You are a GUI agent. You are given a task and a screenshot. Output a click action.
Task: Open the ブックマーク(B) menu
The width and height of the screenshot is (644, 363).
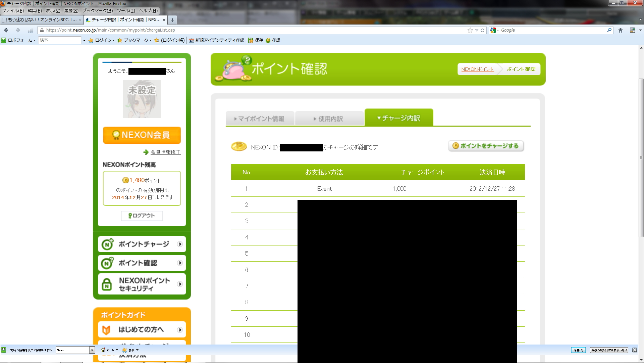point(98,11)
